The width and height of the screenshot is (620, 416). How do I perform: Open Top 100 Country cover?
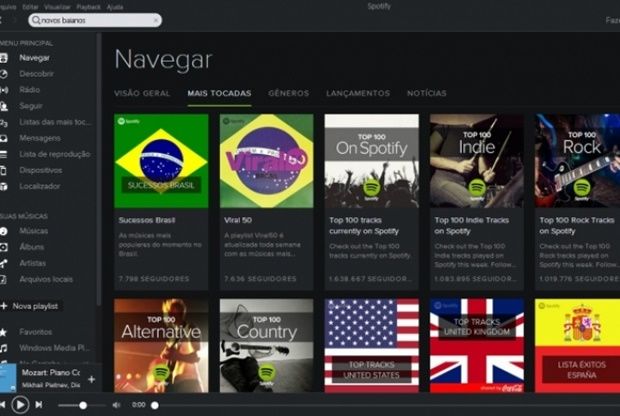[267, 346]
